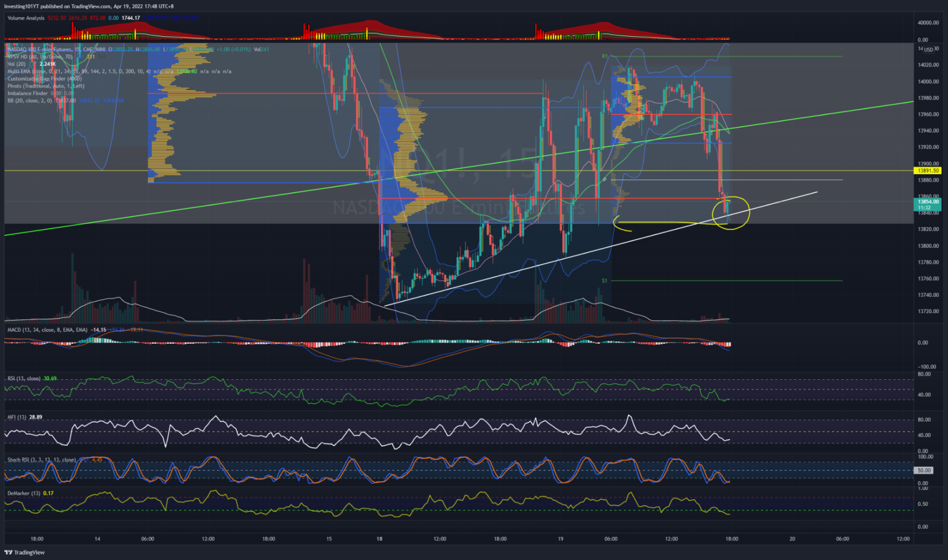Select the Customizable Gap Finder legend

[x=44, y=79]
